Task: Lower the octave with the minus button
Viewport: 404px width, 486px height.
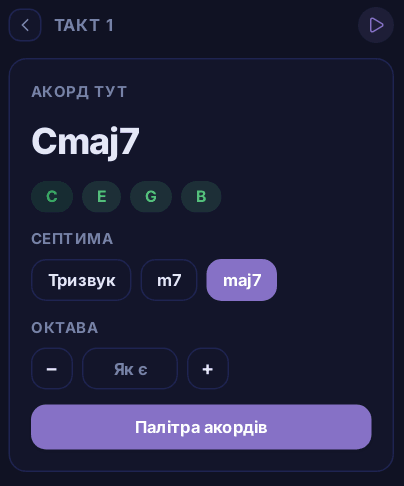Action: point(52,369)
